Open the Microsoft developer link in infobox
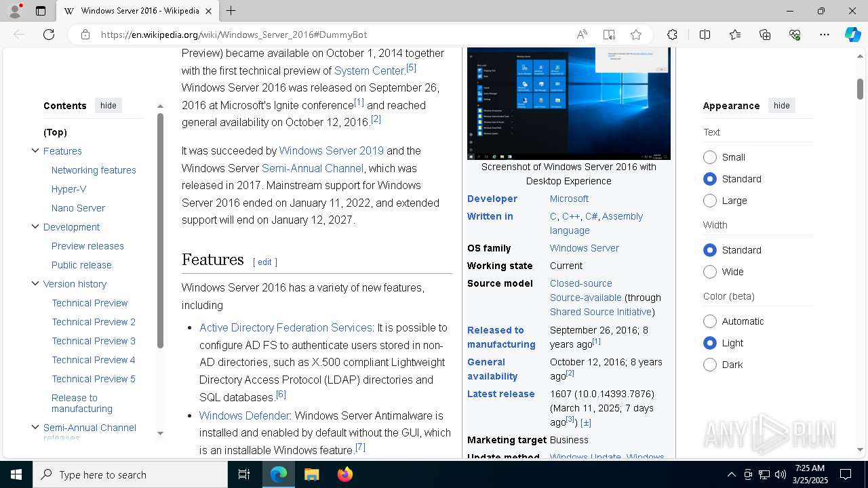 coord(569,199)
